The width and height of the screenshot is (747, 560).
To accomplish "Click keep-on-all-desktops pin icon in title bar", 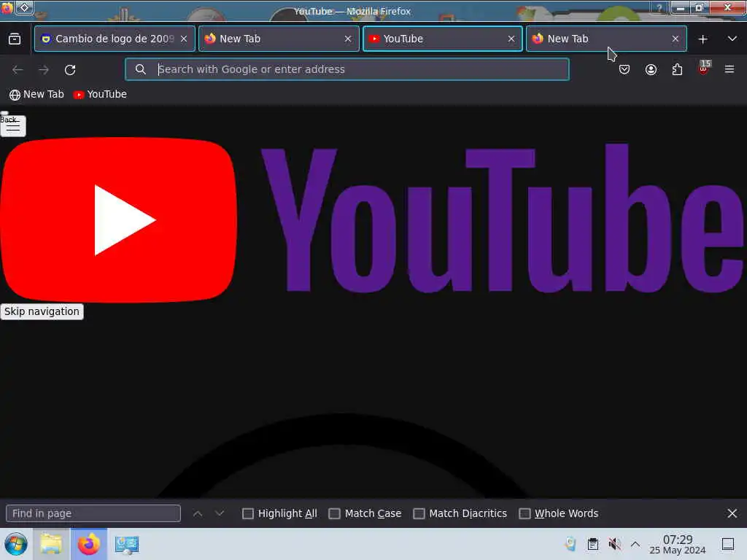I will (24, 8).
